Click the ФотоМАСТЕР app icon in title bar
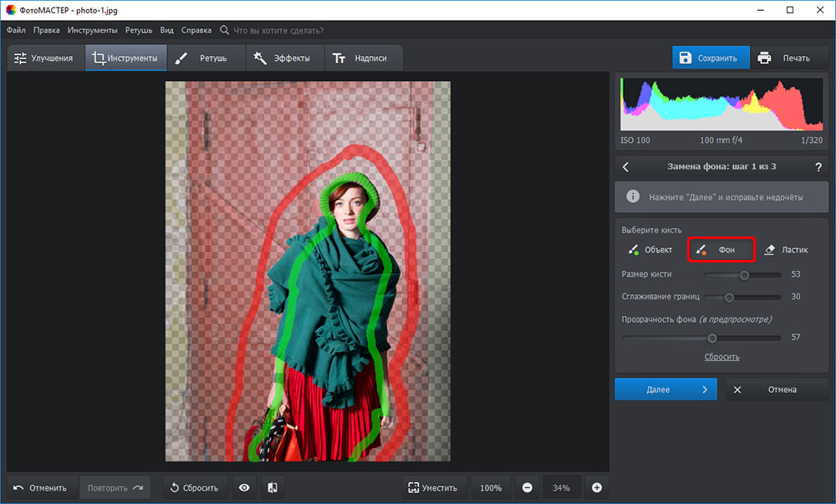Image resolution: width=836 pixels, height=504 pixels. [x=11, y=10]
